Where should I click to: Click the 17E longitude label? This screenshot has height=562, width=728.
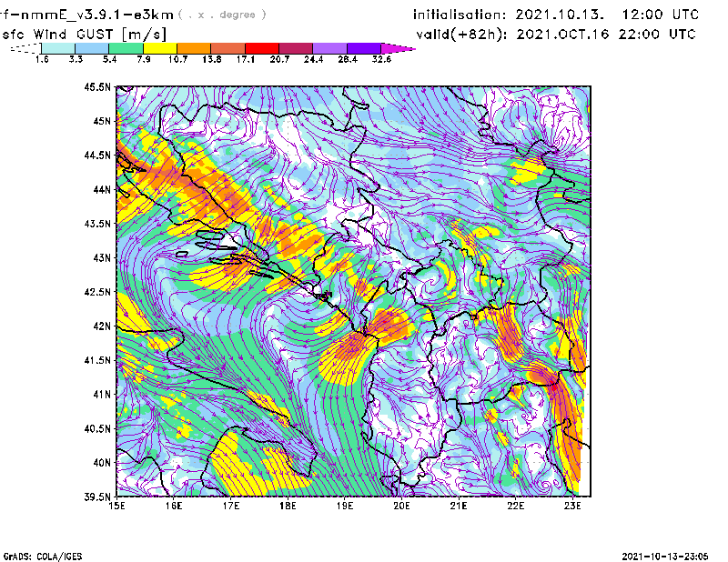pos(231,506)
